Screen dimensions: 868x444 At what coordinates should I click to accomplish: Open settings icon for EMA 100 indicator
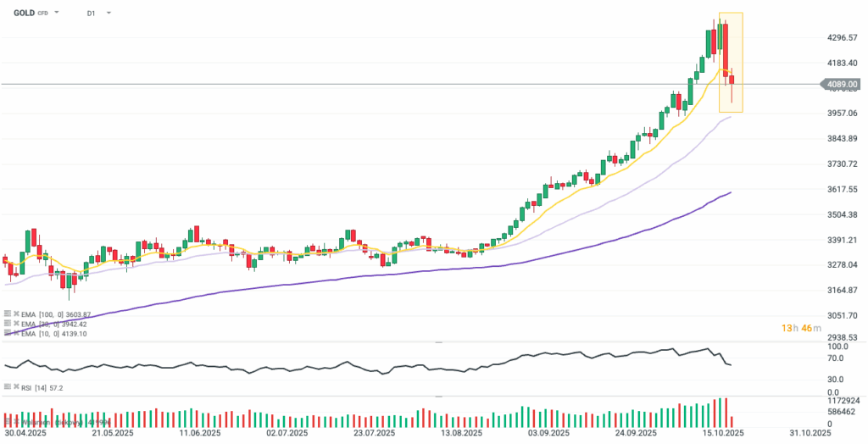[8, 314]
